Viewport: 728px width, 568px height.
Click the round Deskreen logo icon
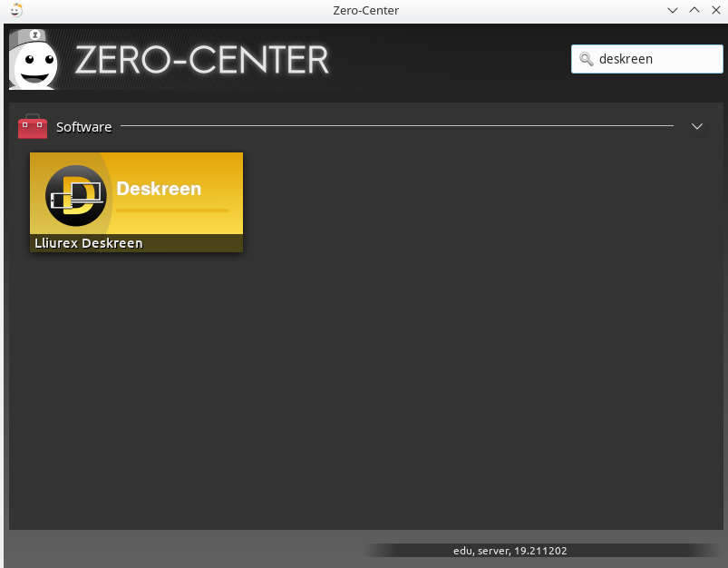tap(76, 195)
